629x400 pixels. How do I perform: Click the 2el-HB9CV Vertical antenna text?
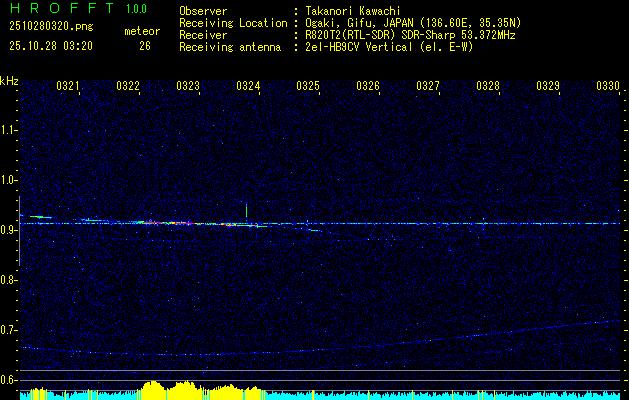click(389, 47)
